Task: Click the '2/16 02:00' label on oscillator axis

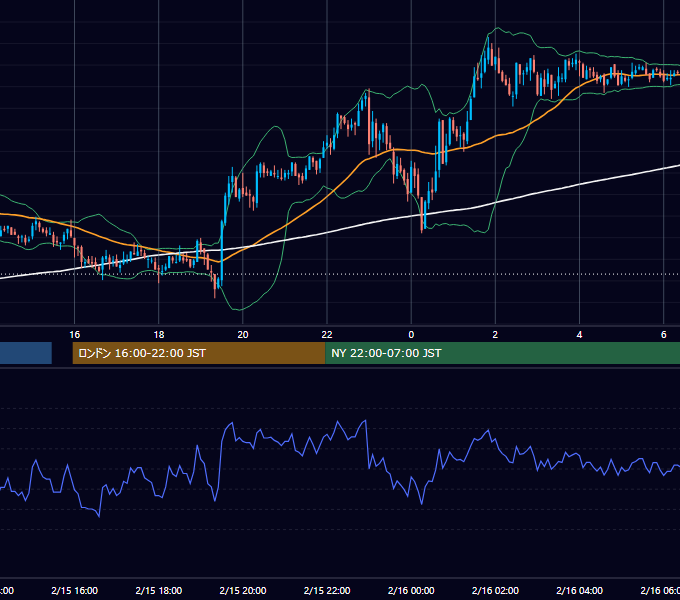Action: pyautogui.click(x=495, y=590)
